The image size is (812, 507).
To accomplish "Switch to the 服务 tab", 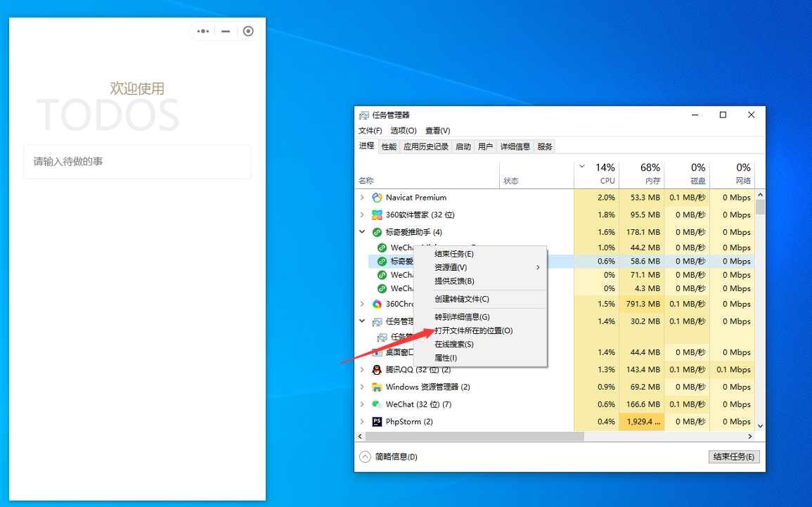I will [x=545, y=146].
